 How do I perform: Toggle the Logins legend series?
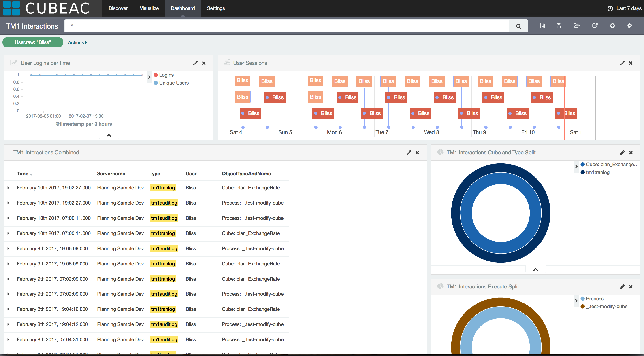point(164,75)
